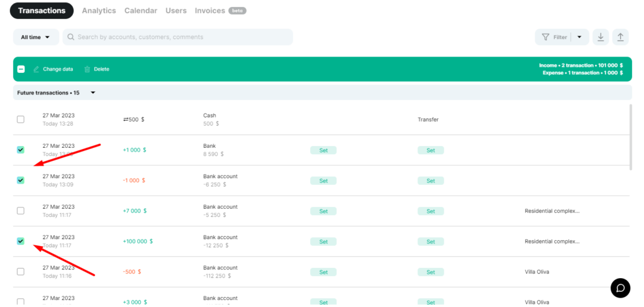The image size is (644, 307).
Task: Click the Cash account name
Action: 209,116
